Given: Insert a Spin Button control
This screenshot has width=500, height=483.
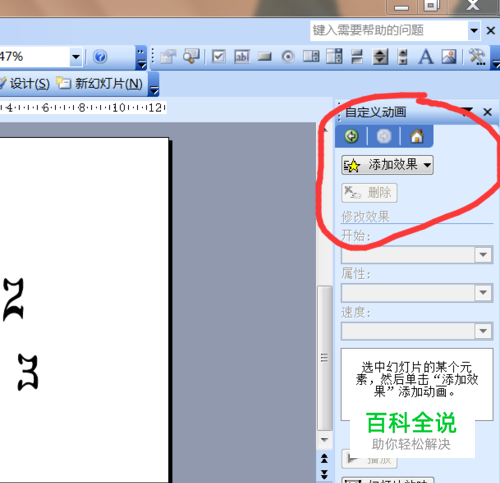Looking at the screenshot, I should 380,57.
